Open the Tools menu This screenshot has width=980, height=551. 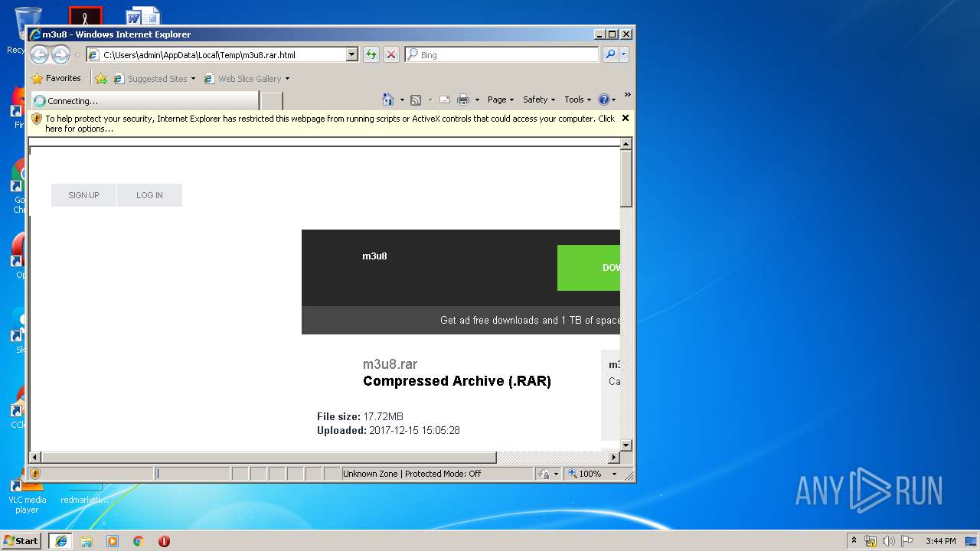pyautogui.click(x=578, y=99)
